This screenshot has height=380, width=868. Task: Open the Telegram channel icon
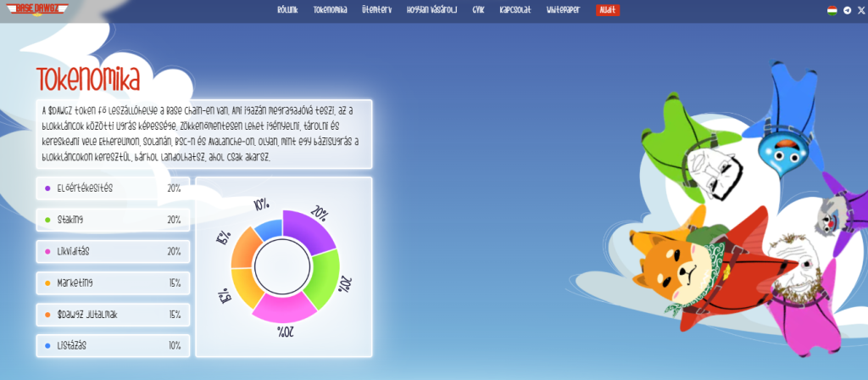(x=847, y=11)
